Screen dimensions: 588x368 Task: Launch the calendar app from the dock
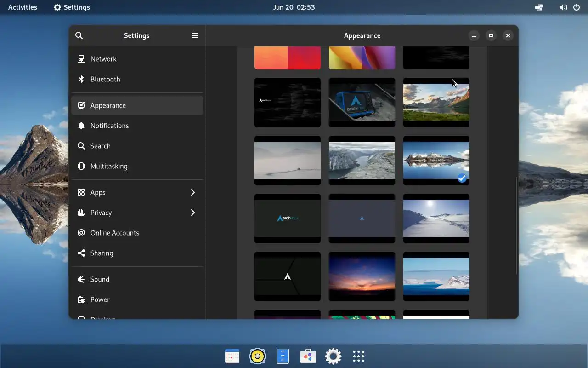tap(232, 356)
